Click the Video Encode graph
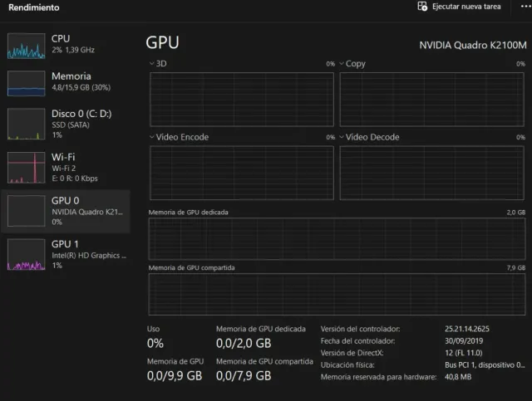The height and width of the screenshot is (401, 532). tap(242, 173)
